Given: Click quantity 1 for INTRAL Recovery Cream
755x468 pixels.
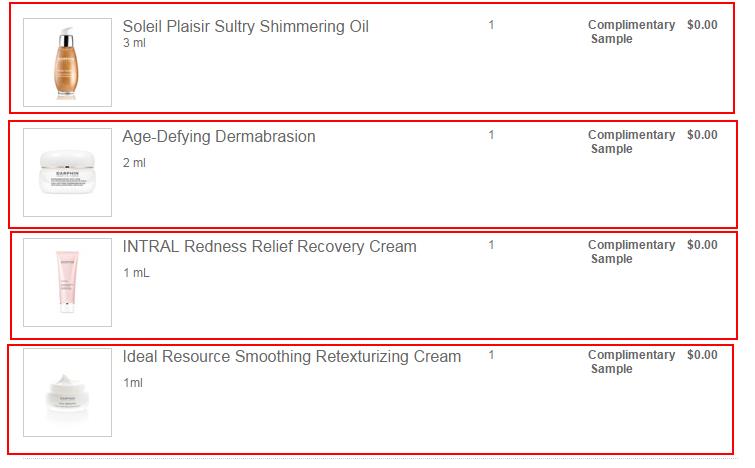Looking at the screenshot, I should tap(491, 245).
